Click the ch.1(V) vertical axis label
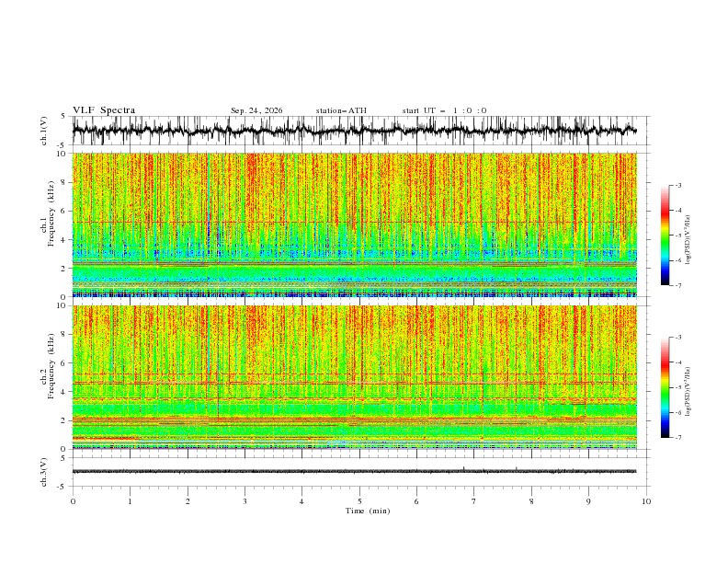Image resolution: width=728 pixels, height=563 pixels. coord(44,131)
